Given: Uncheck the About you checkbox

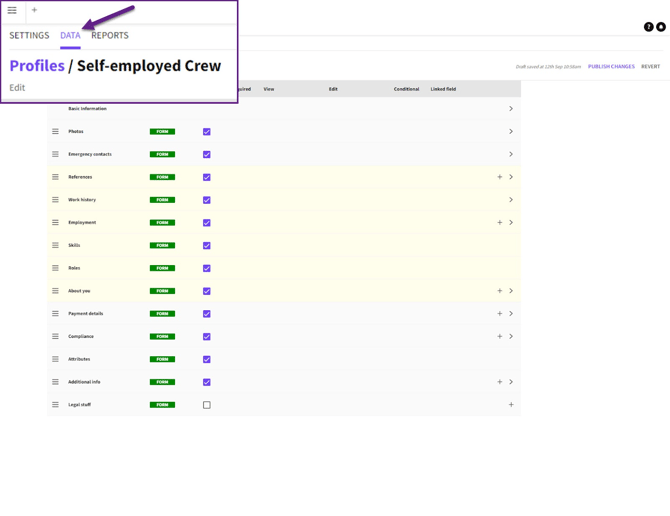Looking at the screenshot, I should point(207,291).
